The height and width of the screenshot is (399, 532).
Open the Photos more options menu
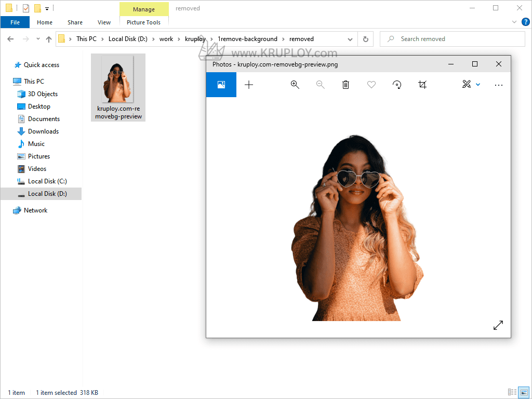coord(499,85)
